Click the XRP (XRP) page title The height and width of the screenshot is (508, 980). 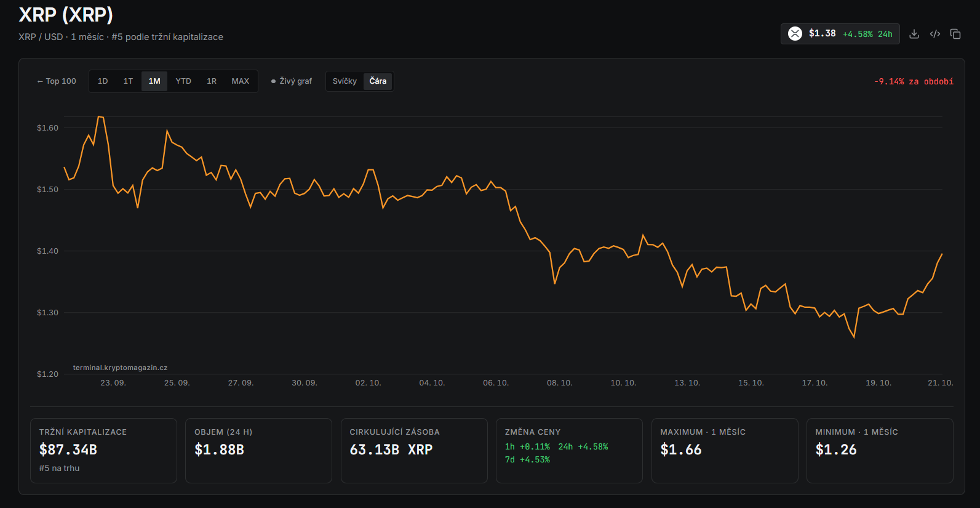tap(66, 14)
